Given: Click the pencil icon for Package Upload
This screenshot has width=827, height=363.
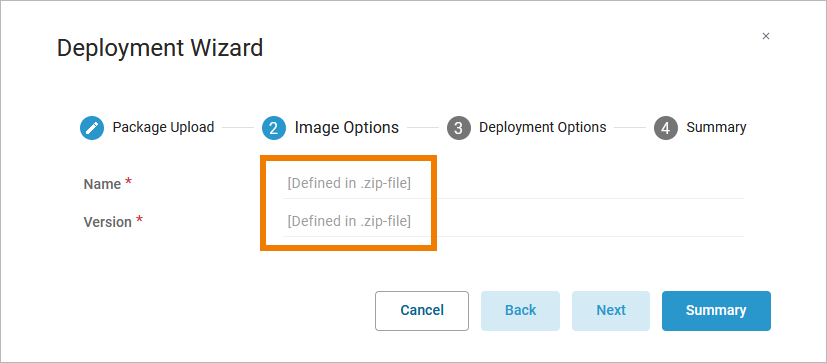Looking at the screenshot, I should click(92, 128).
